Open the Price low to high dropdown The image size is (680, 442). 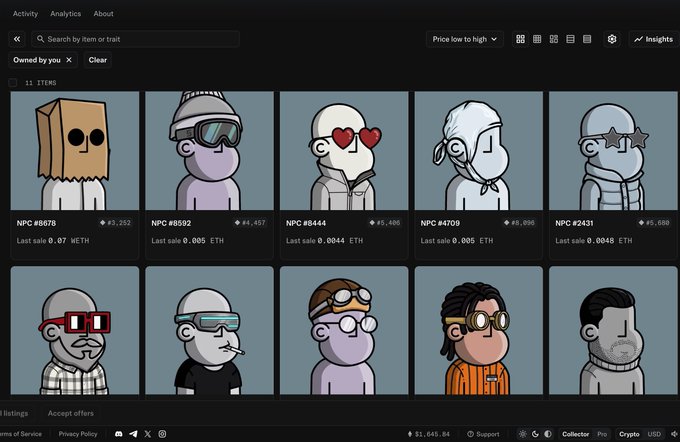pos(464,39)
